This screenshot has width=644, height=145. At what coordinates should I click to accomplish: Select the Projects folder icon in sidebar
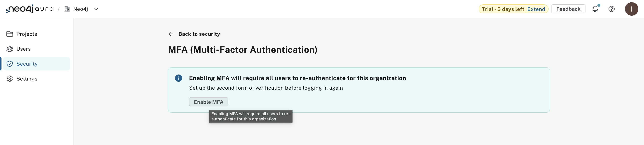[x=10, y=34]
